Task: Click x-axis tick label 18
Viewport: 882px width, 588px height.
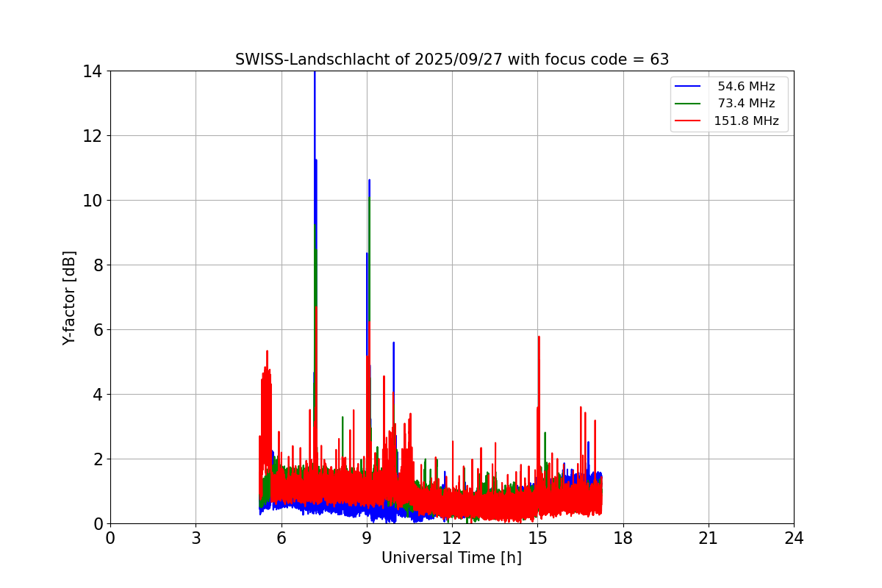Action: coord(623,538)
